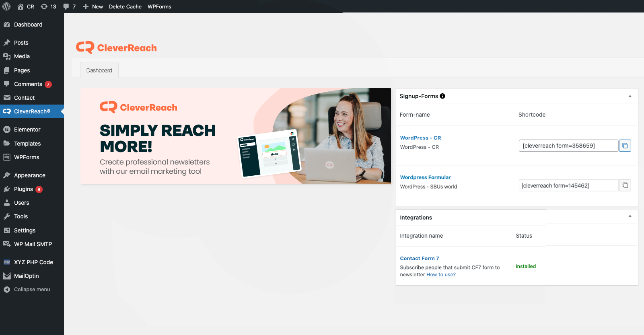Open the Wordpress Formular form link

(x=425, y=177)
